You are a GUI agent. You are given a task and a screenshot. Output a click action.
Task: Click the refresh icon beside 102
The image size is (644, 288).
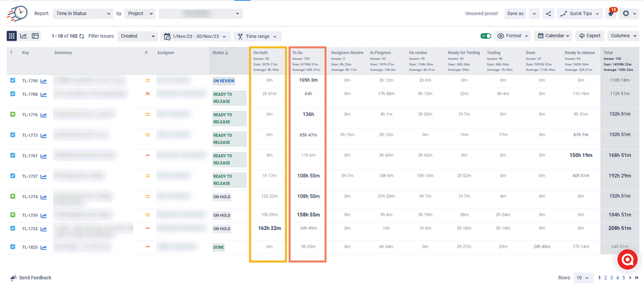(x=82, y=36)
